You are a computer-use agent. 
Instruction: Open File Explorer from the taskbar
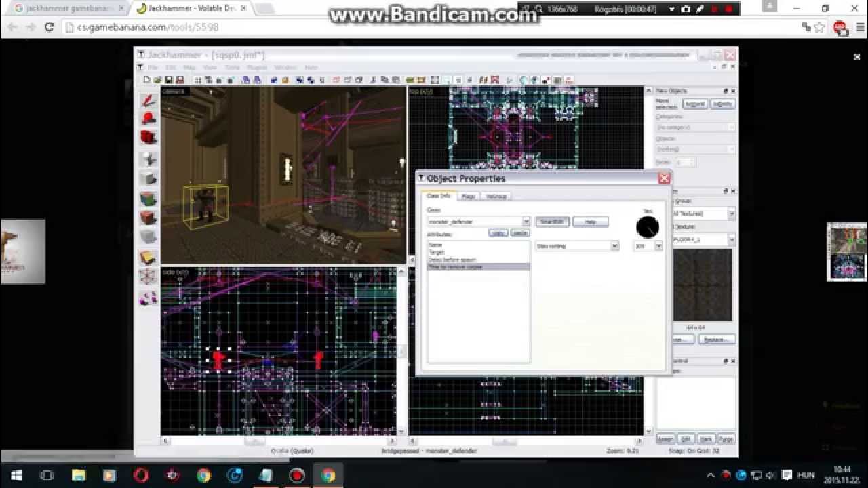(78, 475)
